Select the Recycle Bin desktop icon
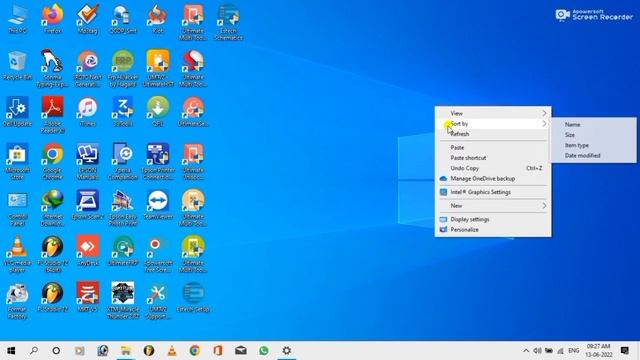640x360 pixels. 17,65
